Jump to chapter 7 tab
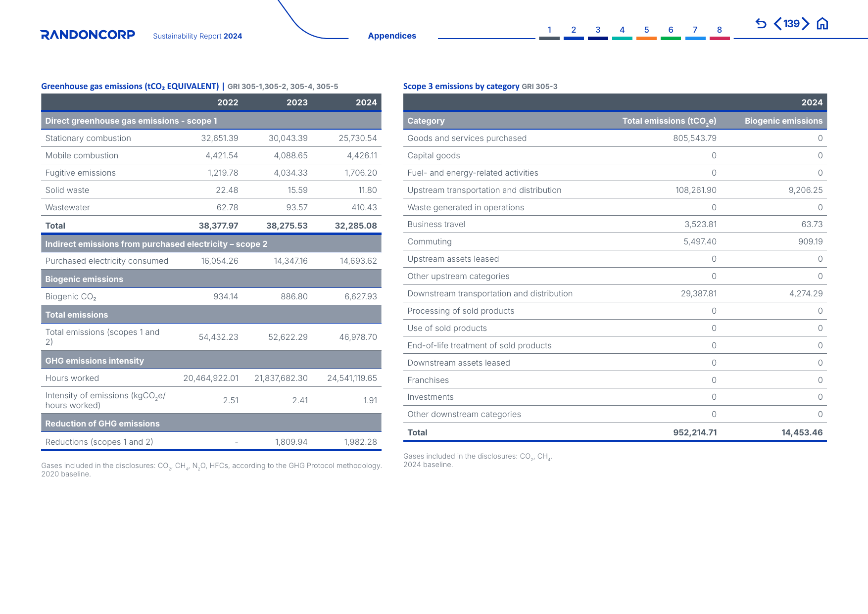Screen dimensions: 868x614 click(695, 32)
